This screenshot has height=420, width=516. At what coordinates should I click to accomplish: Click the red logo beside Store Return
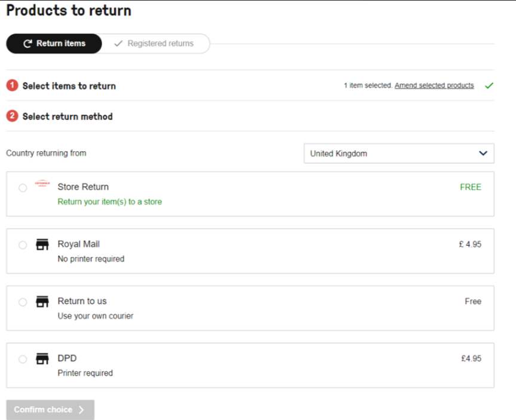42,183
